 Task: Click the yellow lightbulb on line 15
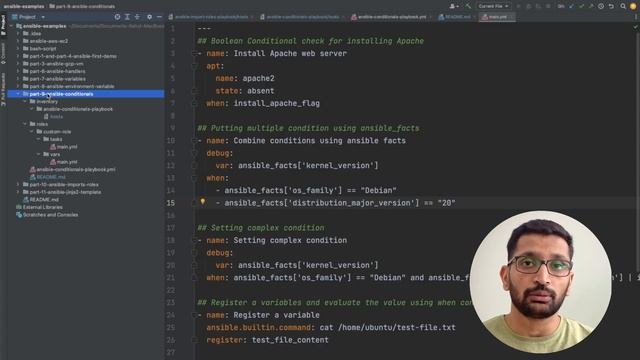pos(202,202)
